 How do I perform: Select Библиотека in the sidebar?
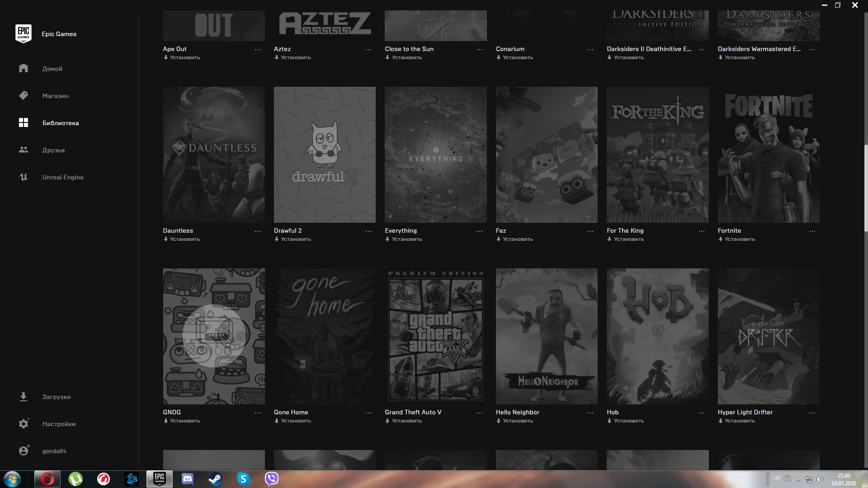tap(61, 123)
